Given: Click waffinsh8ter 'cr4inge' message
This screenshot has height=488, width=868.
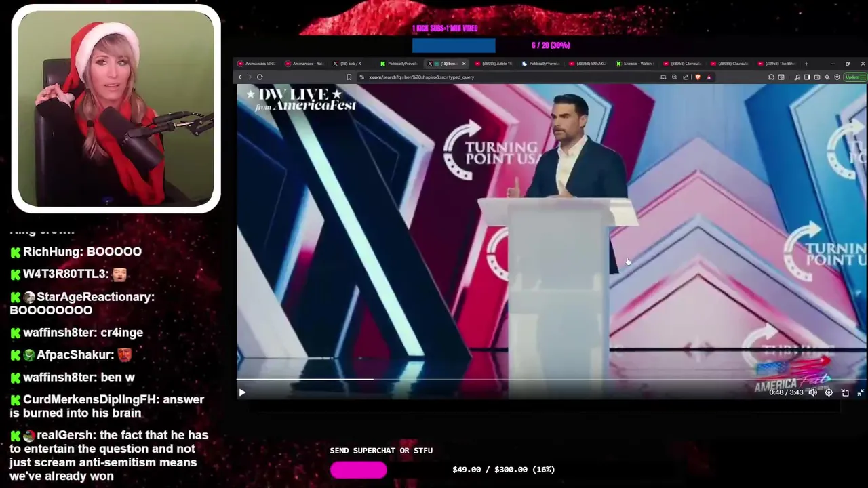Looking at the screenshot, I should click(76, 333).
